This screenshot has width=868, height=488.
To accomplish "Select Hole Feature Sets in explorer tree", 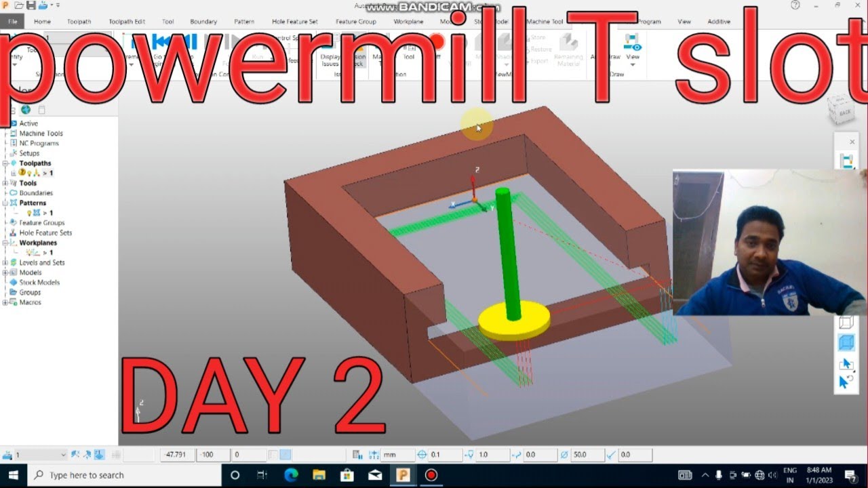I will pyautogui.click(x=45, y=232).
